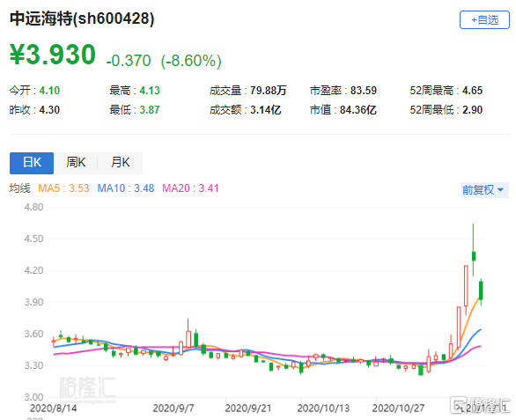Screen dimensions: 516x420
Task: Click the tall red candlestick reaching 4.20
Action: tap(466, 285)
